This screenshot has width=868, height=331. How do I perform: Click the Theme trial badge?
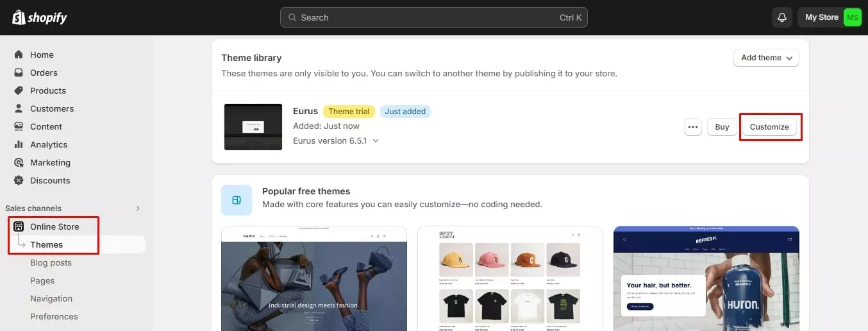pos(349,112)
